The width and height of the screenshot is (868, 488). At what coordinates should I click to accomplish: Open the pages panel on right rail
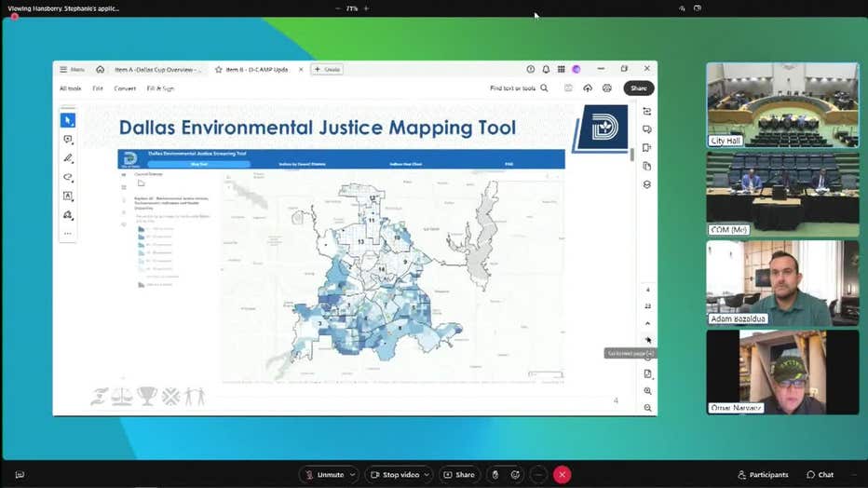coord(646,166)
